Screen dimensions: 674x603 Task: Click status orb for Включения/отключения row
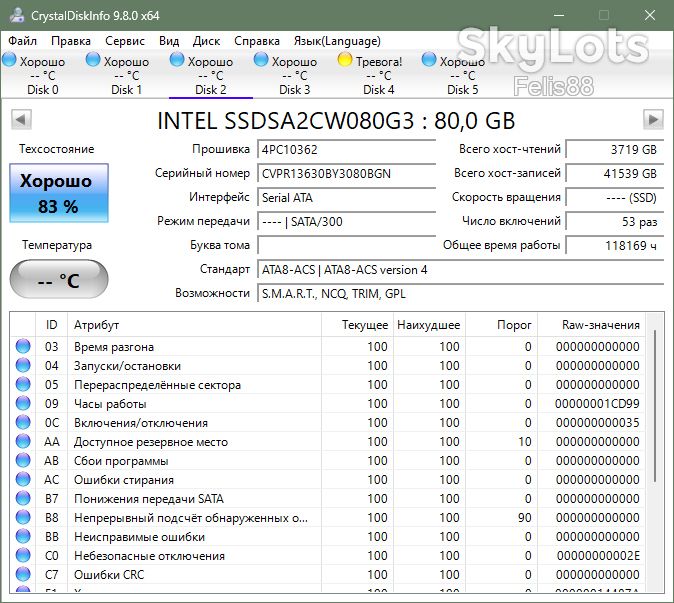tap(23, 422)
